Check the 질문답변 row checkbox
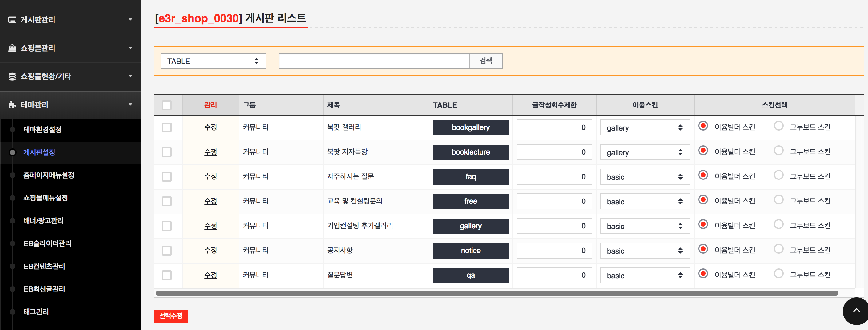 point(167,275)
